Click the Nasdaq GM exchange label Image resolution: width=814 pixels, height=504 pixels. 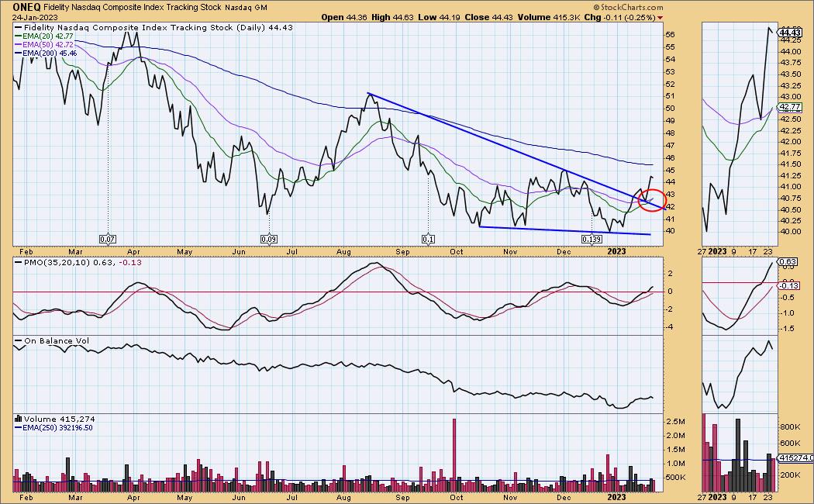(x=246, y=8)
